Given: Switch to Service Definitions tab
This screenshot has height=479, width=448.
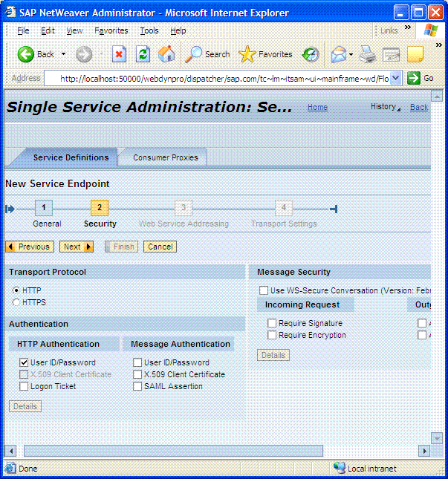Looking at the screenshot, I should (71, 157).
